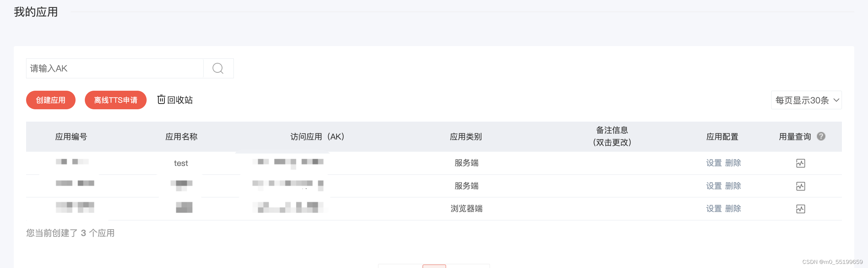Screen dimensions: 868x268
Task: Open usage chart icon for the 浏览器端 app
Action: point(801,209)
